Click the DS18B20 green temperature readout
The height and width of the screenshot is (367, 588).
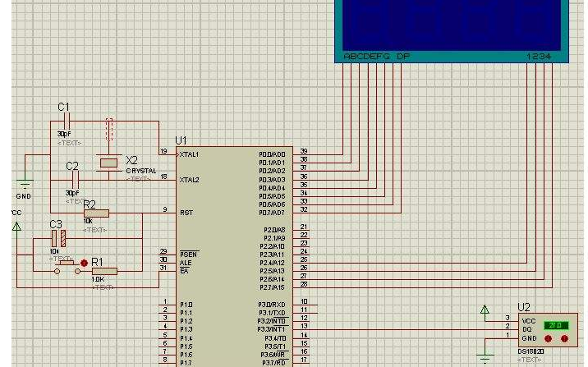click(555, 324)
